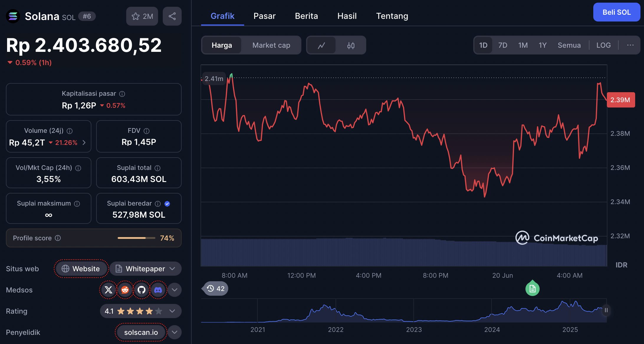Open the Website link
Image resolution: width=644 pixels, height=344 pixels.
(81, 269)
